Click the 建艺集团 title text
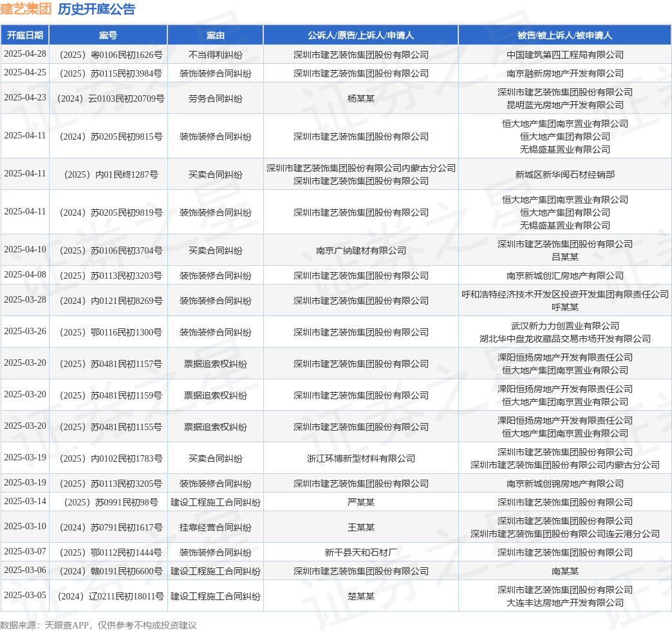672x631 pixels. click(x=26, y=9)
